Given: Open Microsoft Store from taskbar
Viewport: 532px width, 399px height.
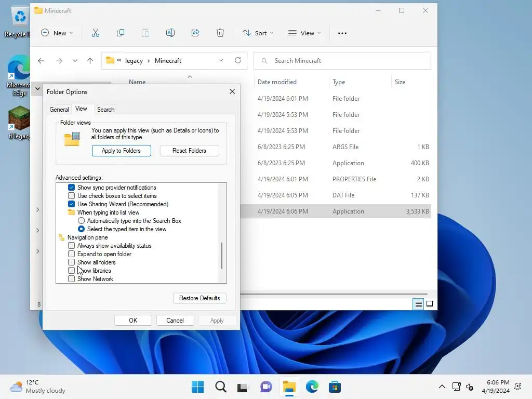Looking at the screenshot, I should [x=335, y=387].
